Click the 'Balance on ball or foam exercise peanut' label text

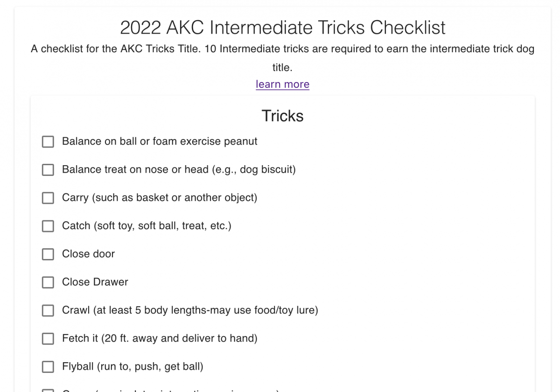pyautogui.click(x=160, y=141)
